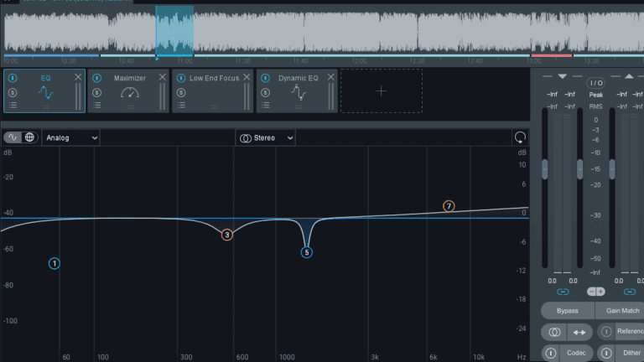
Task: Open the Analog mode dropdown
Action: [70, 138]
